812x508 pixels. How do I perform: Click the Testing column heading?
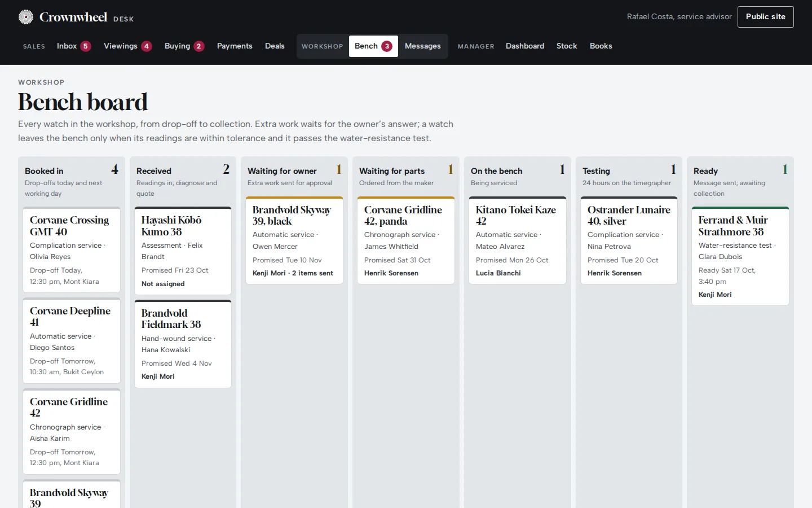[x=596, y=171]
